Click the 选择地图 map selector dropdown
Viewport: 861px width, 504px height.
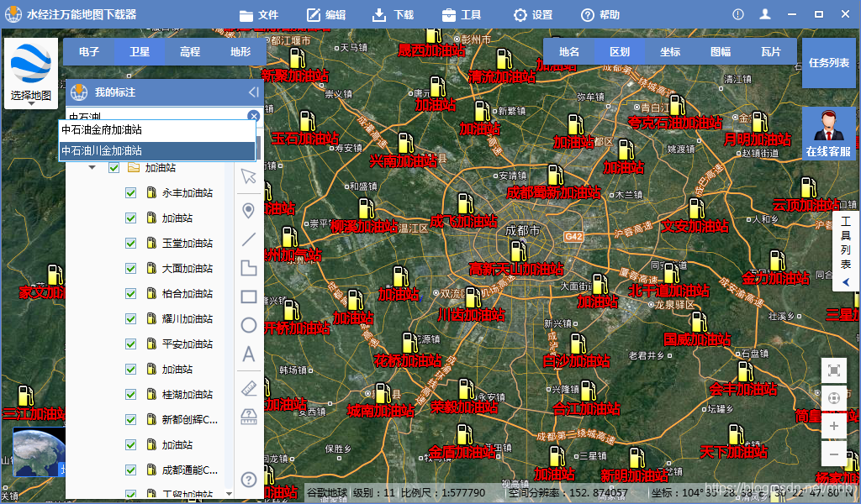[31, 73]
